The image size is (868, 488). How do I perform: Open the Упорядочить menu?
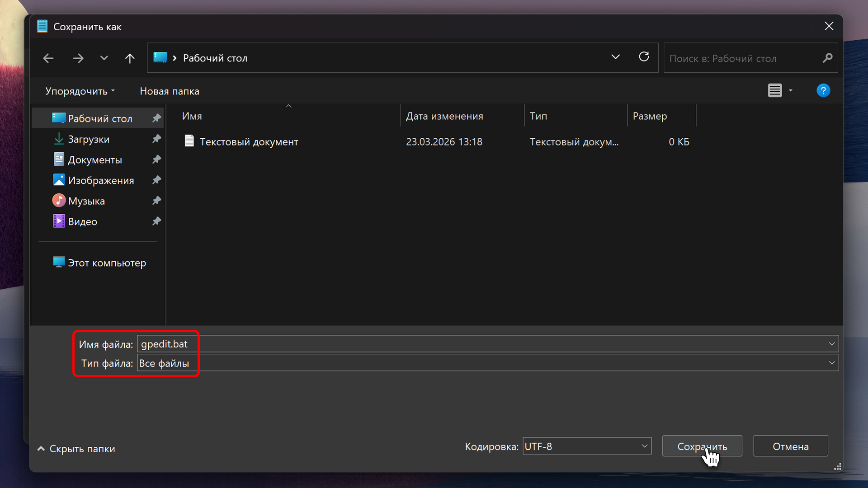(80, 91)
